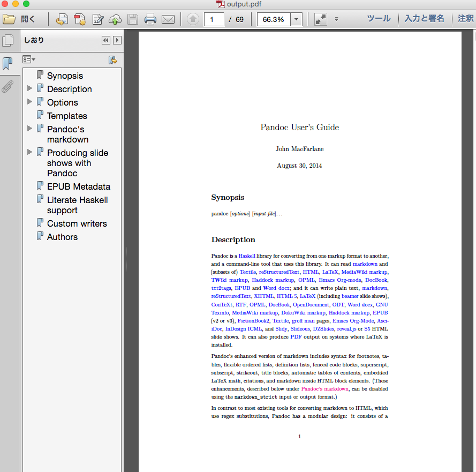Click the magenta Pandoc's markdown link
The image size is (476, 472).
(325, 389)
